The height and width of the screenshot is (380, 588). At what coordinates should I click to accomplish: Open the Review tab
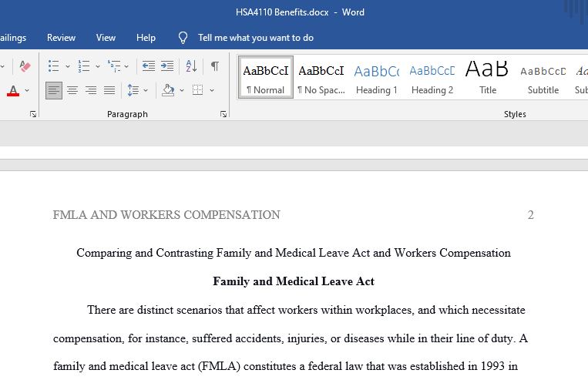(x=61, y=38)
